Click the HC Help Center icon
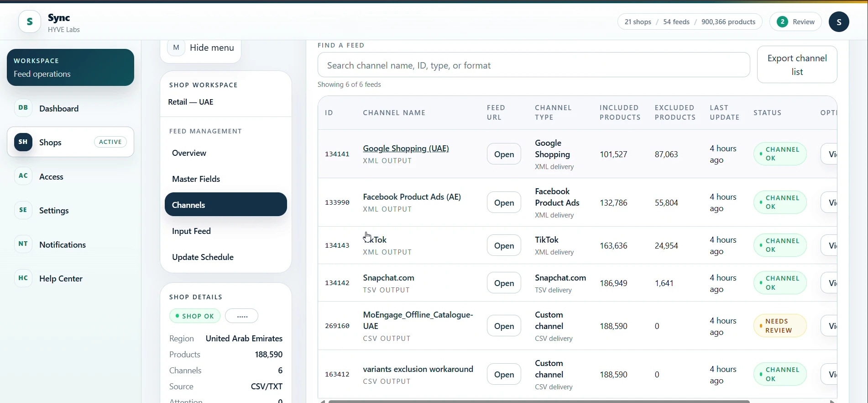The height and width of the screenshot is (403, 868). [23, 278]
